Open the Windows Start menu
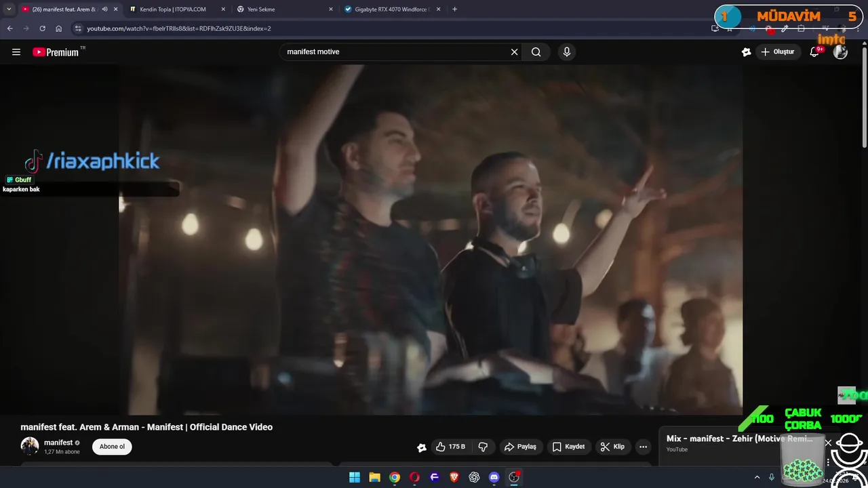Image resolution: width=868 pixels, height=488 pixels. [x=355, y=477]
